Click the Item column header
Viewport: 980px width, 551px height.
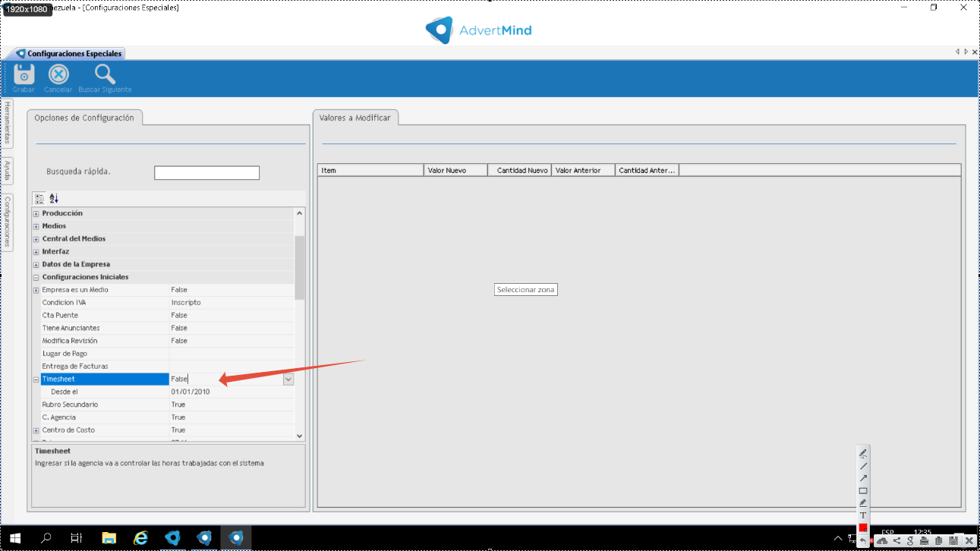point(370,170)
